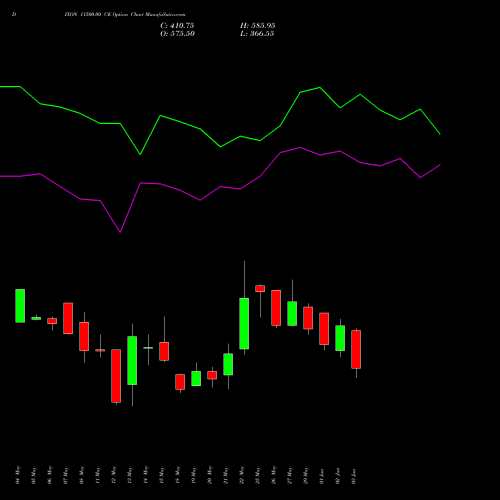500x500 pixels.
Task: Select the red candlestick for 01 Jun
Action: pyautogui.click(x=324, y=329)
